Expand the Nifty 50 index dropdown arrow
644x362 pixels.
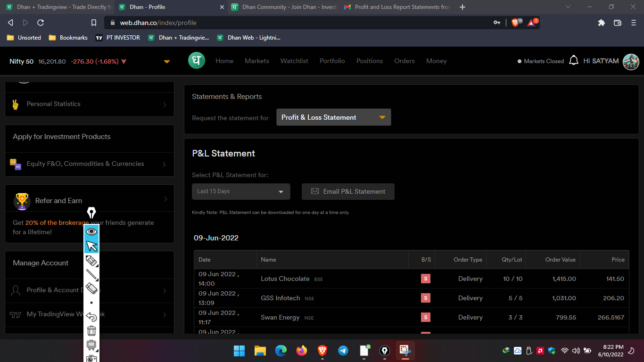167,62
